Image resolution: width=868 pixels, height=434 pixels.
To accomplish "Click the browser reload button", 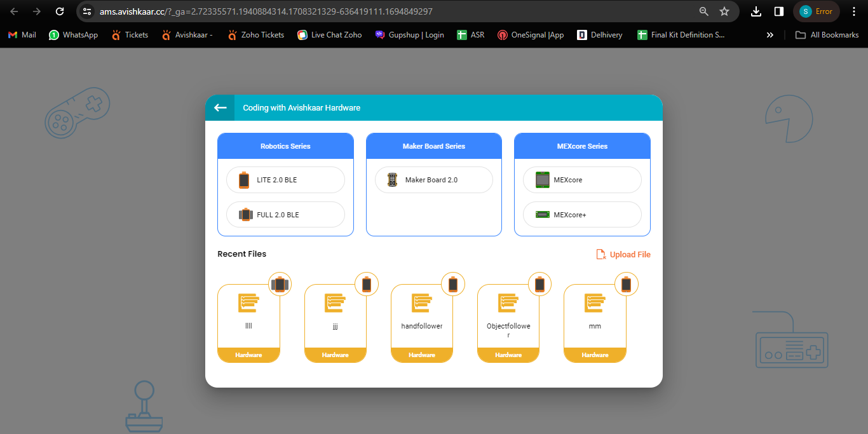I will (x=60, y=11).
